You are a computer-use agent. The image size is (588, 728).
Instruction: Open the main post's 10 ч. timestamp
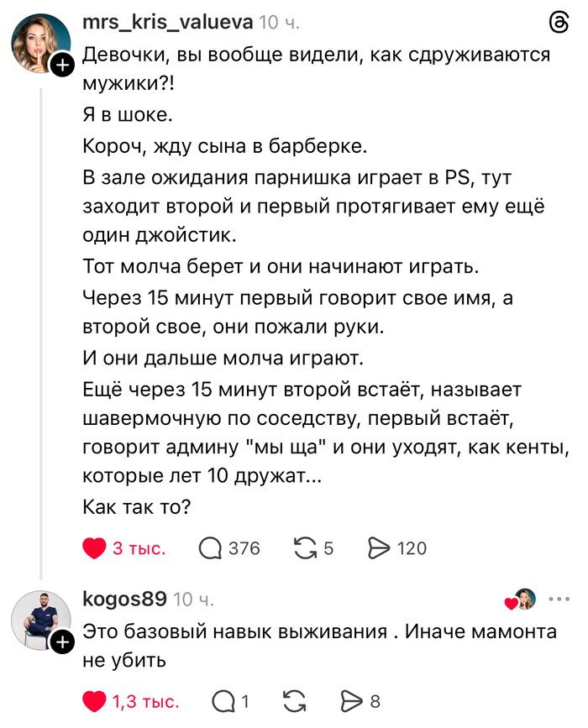click(279, 23)
